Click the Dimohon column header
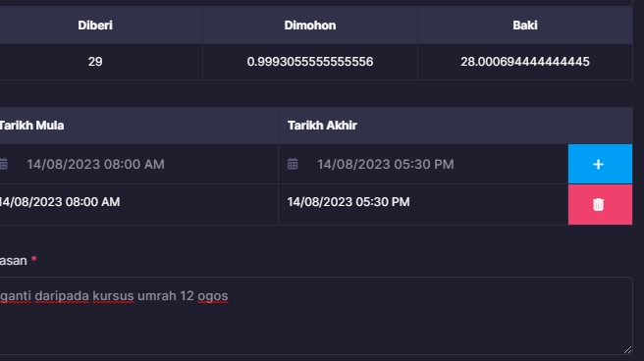 [x=310, y=26]
